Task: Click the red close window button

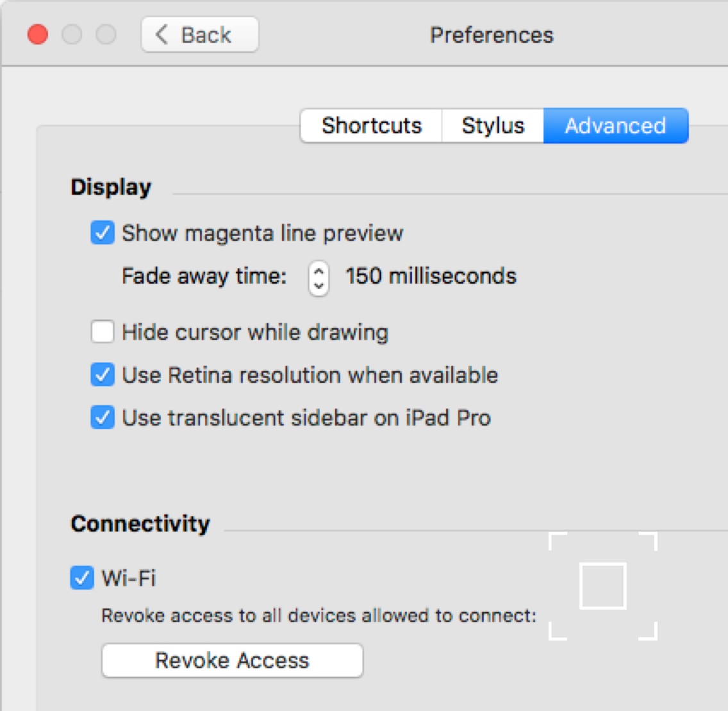Action: click(x=37, y=35)
